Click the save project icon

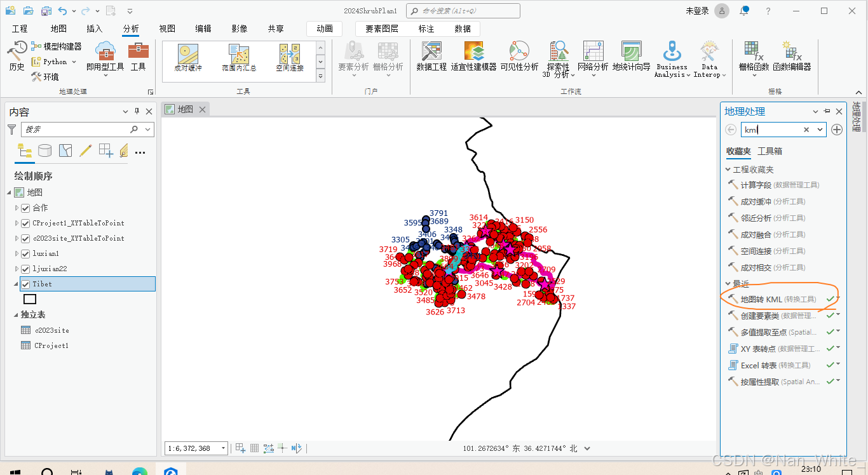point(46,11)
